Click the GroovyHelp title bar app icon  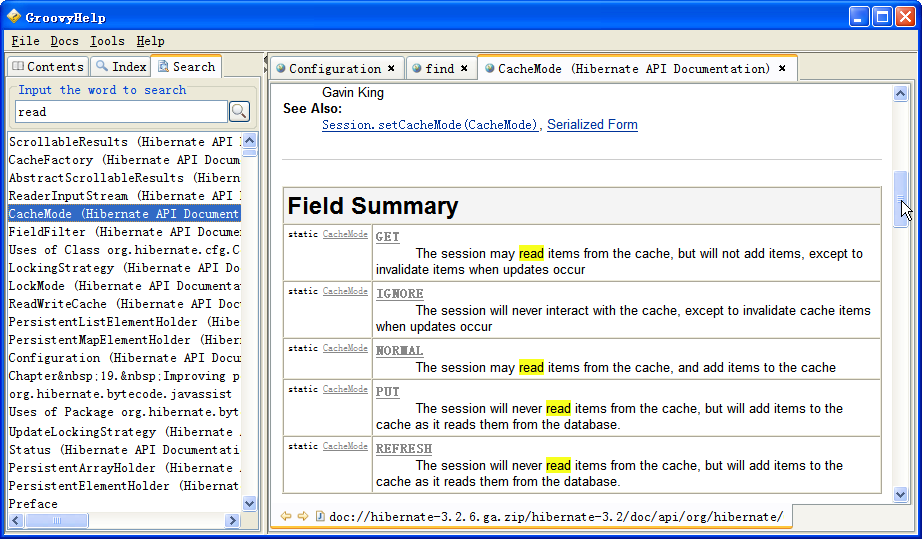click(x=14, y=16)
